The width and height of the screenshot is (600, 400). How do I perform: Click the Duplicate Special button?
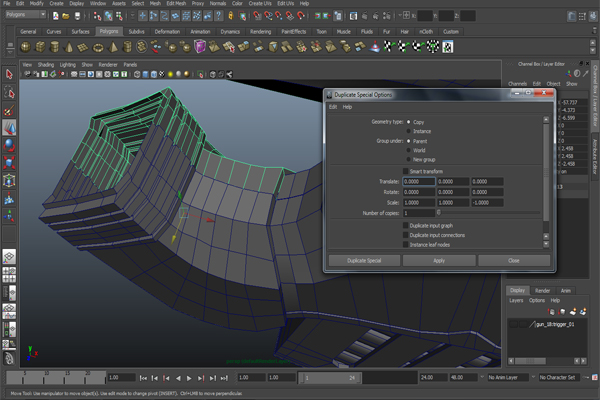[x=364, y=260]
